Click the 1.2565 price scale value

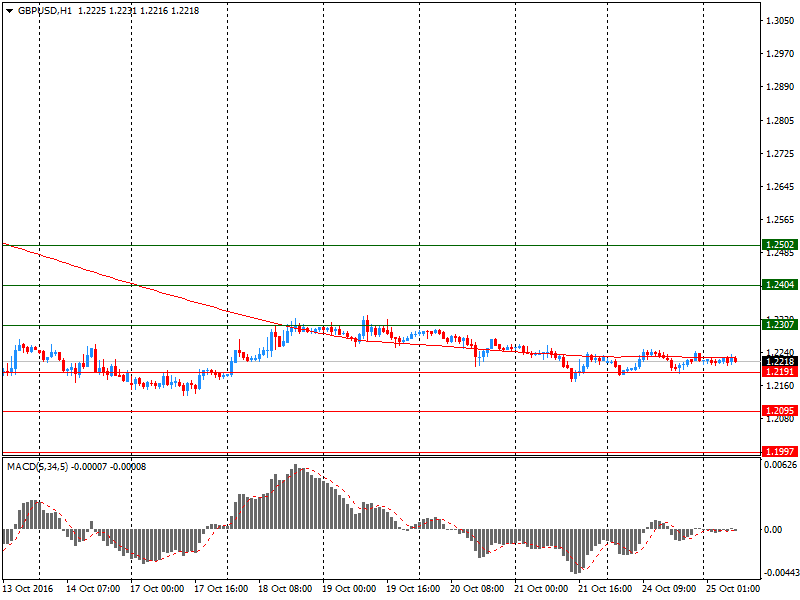click(x=780, y=220)
